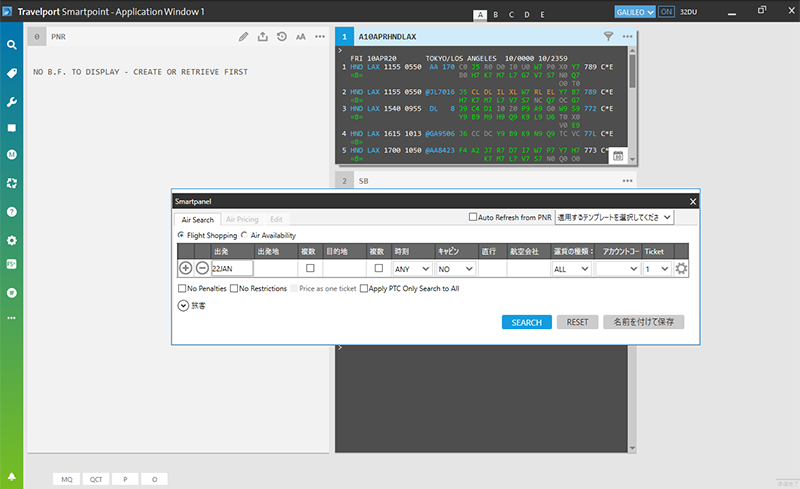Tick 複数 checkbox after 出発地 column
This screenshot has width=800, height=489.
click(x=310, y=268)
